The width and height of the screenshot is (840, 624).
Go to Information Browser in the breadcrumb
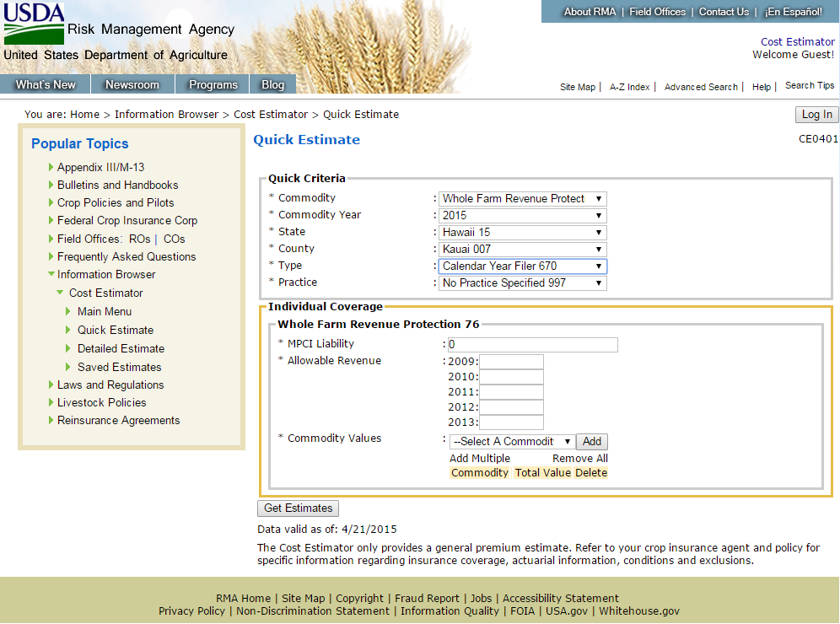tap(167, 115)
